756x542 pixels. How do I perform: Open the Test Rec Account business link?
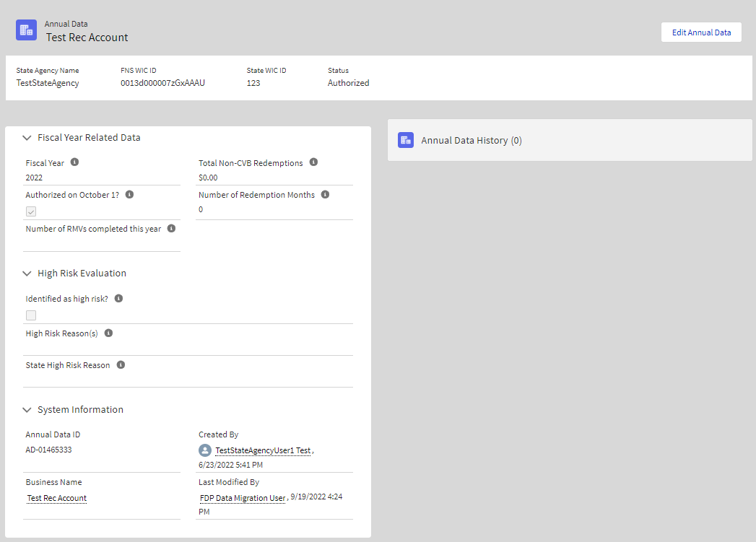click(56, 498)
